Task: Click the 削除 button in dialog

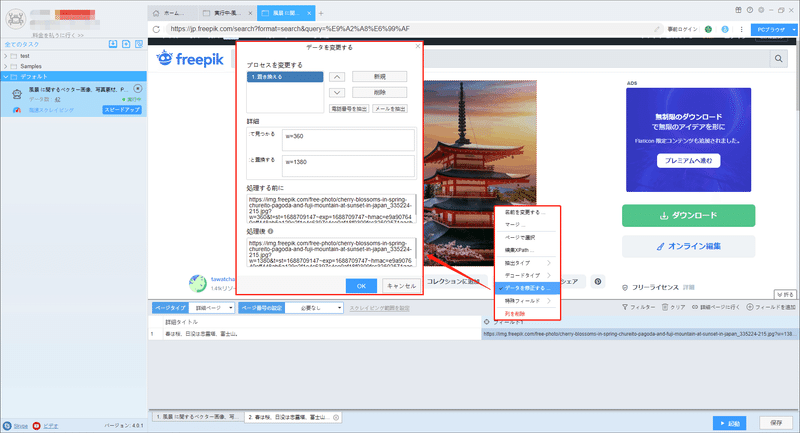Action: (380, 92)
